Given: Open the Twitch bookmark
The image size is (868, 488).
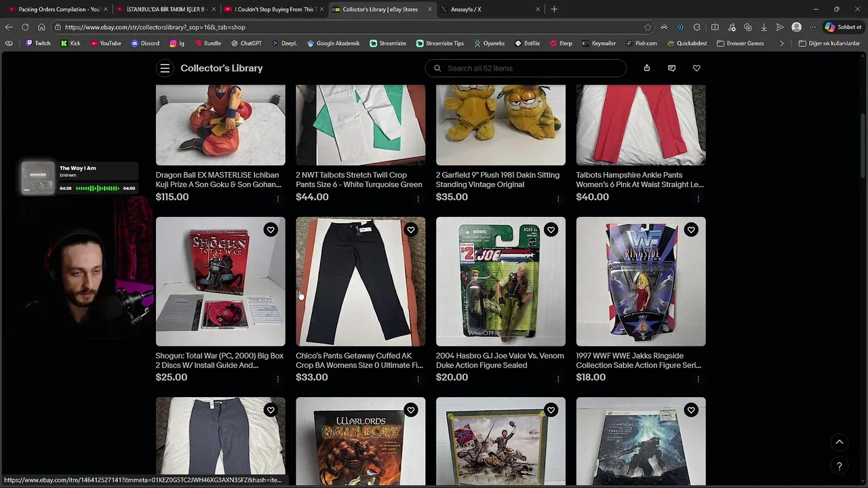Looking at the screenshot, I should tap(38, 43).
